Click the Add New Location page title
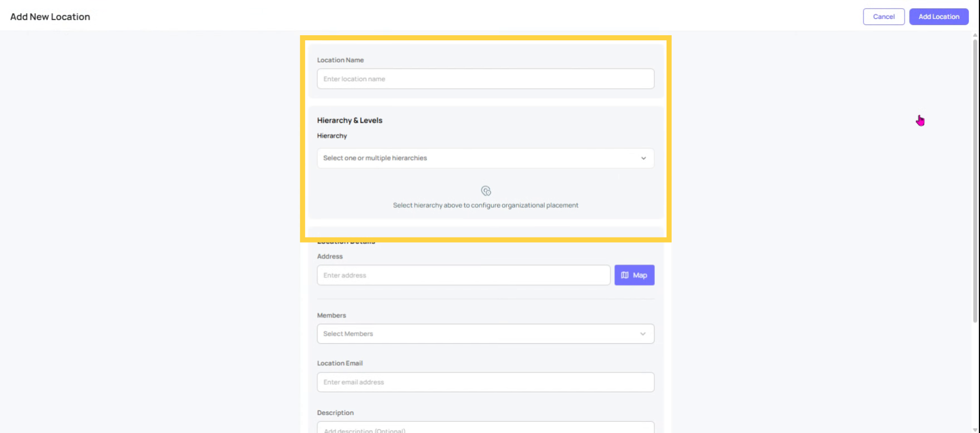Viewport: 980px width, 433px height. 50,17
